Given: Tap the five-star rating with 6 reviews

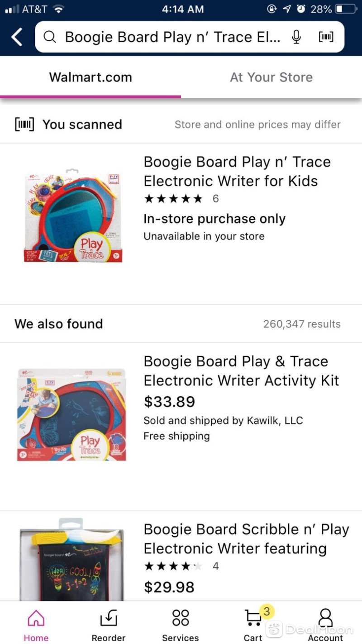Looking at the screenshot, I should [181, 199].
